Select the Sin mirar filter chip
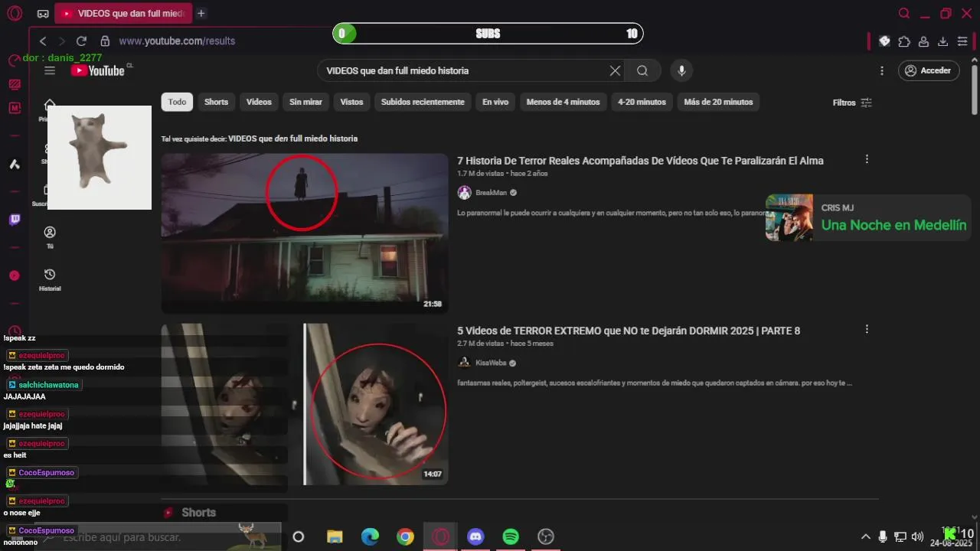The height and width of the screenshot is (551, 980). click(305, 102)
